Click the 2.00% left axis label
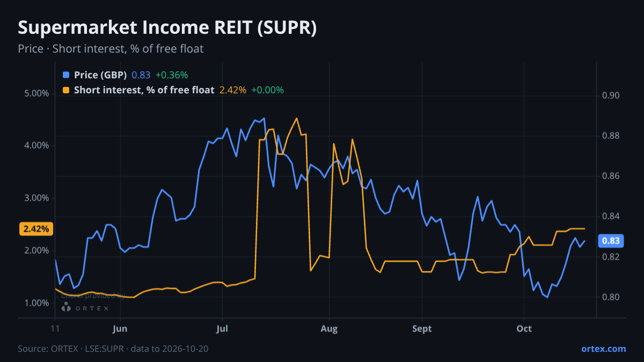The width and height of the screenshot is (644, 362). (36, 250)
